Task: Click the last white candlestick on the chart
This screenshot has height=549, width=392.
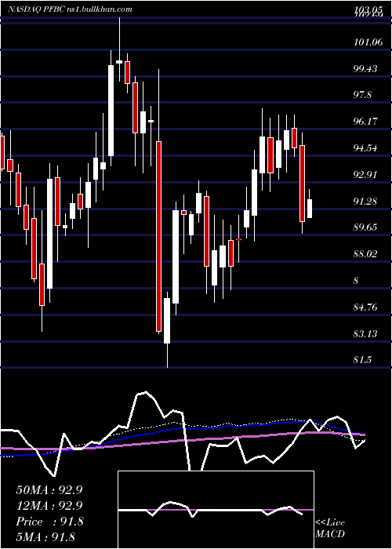Action: pos(310,209)
